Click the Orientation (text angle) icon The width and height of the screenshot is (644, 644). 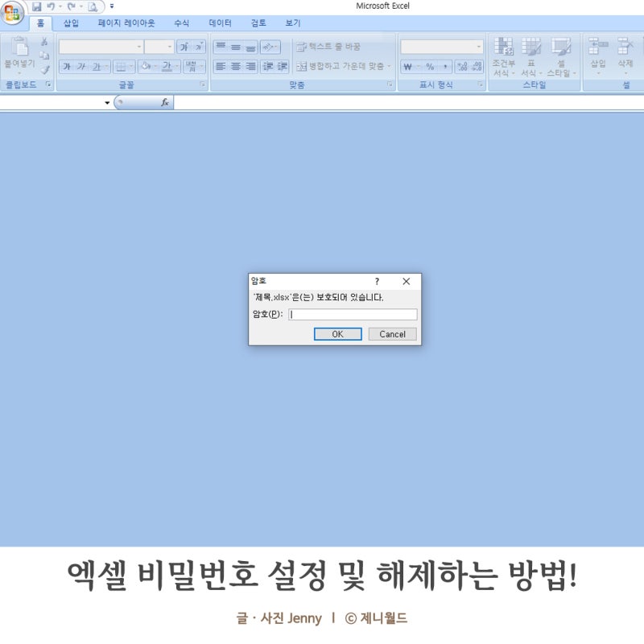268,47
